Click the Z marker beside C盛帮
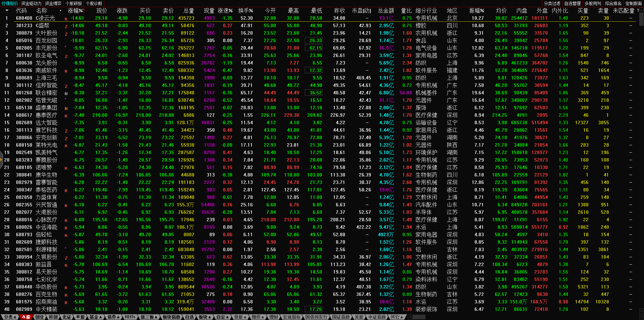This screenshot has width=644, height=320. tap(66, 26)
